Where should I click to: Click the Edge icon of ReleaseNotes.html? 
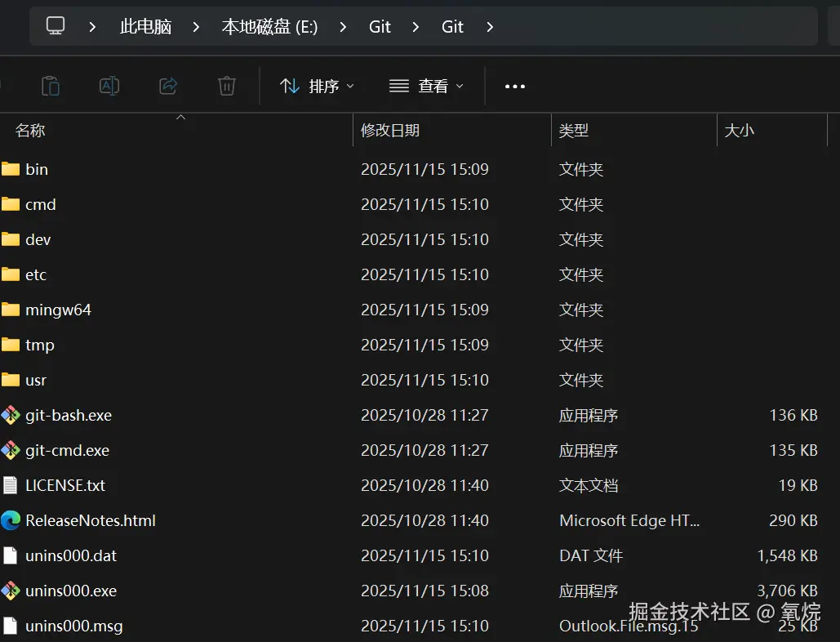pos(10,520)
